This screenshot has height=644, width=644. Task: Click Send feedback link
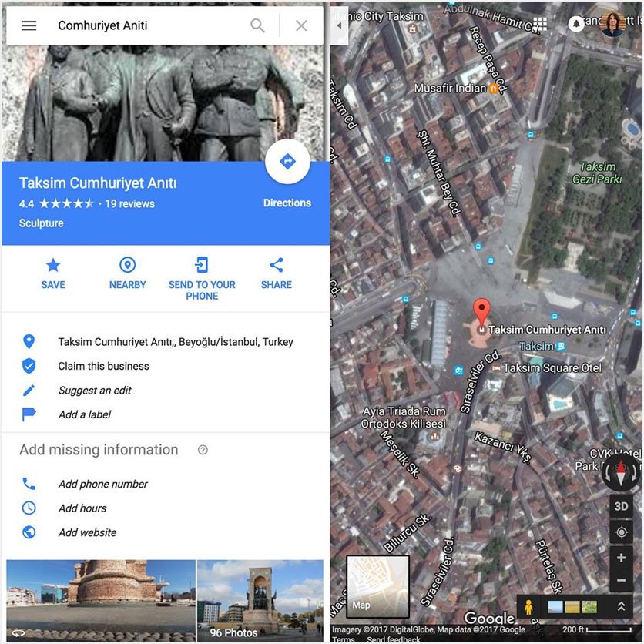click(x=394, y=639)
